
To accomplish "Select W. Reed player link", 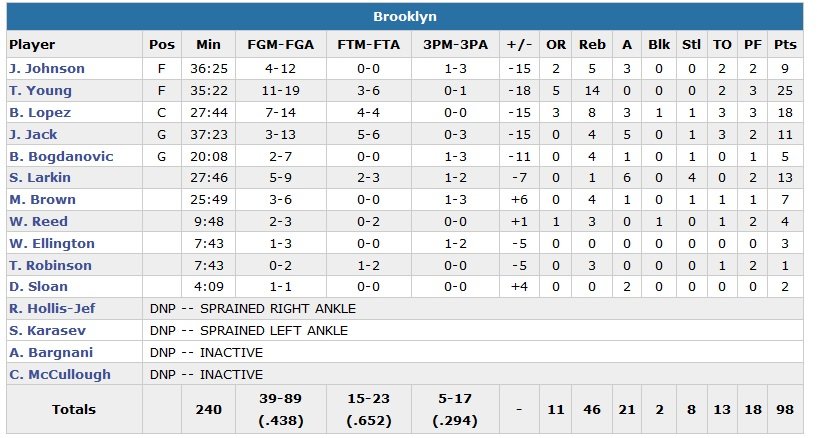I will pos(39,222).
